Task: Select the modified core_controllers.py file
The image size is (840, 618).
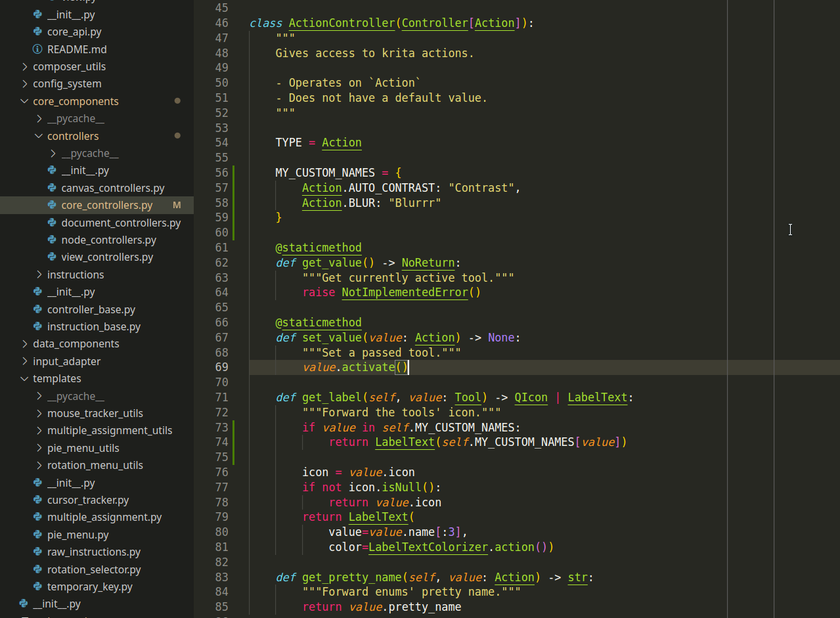Action: pyautogui.click(x=106, y=205)
